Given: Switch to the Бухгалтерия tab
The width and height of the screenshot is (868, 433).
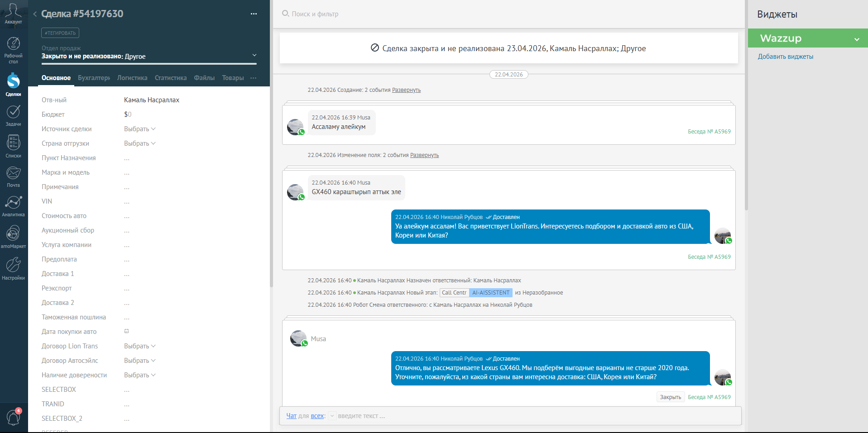Looking at the screenshot, I should (x=94, y=78).
